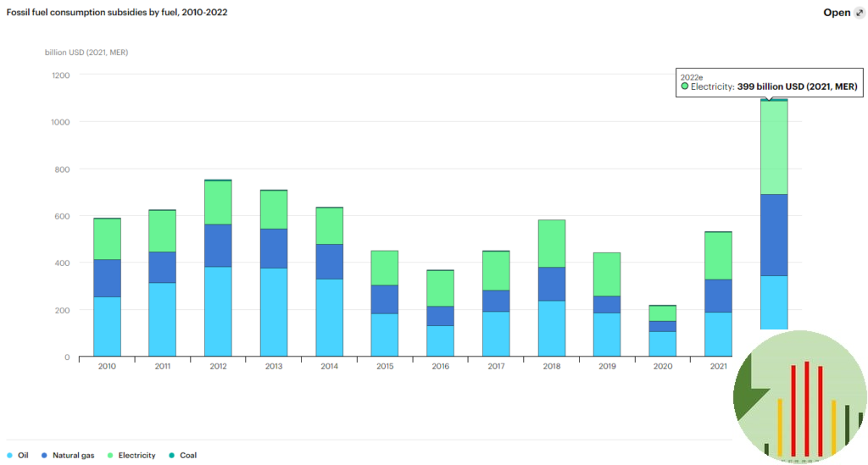Click the 2018 natural gas bar segment

[552, 284]
